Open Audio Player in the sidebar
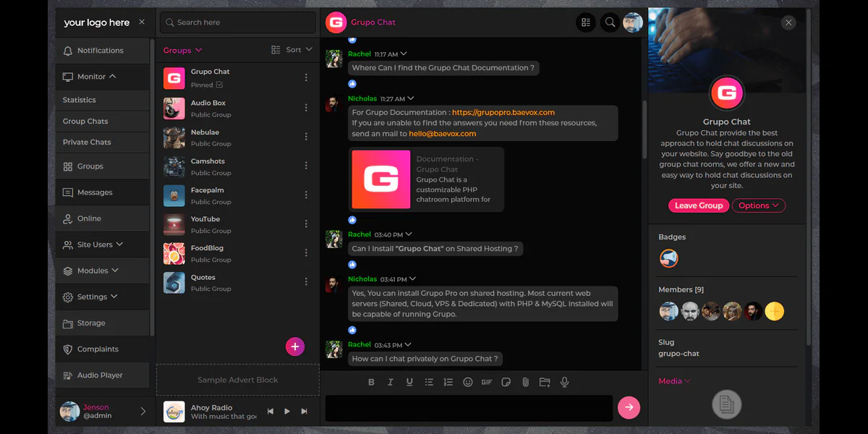 pos(102,375)
